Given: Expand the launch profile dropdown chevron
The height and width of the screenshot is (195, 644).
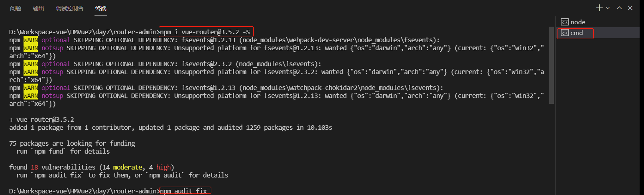Looking at the screenshot, I should [x=608, y=8].
